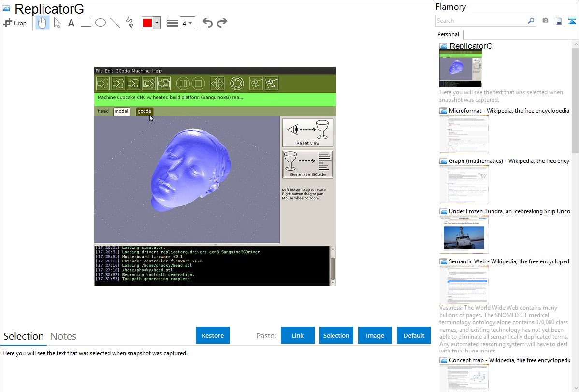Click the first build arrow icon in ReplicatorG
The width and height of the screenshot is (579, 392).
click(103, 84)
